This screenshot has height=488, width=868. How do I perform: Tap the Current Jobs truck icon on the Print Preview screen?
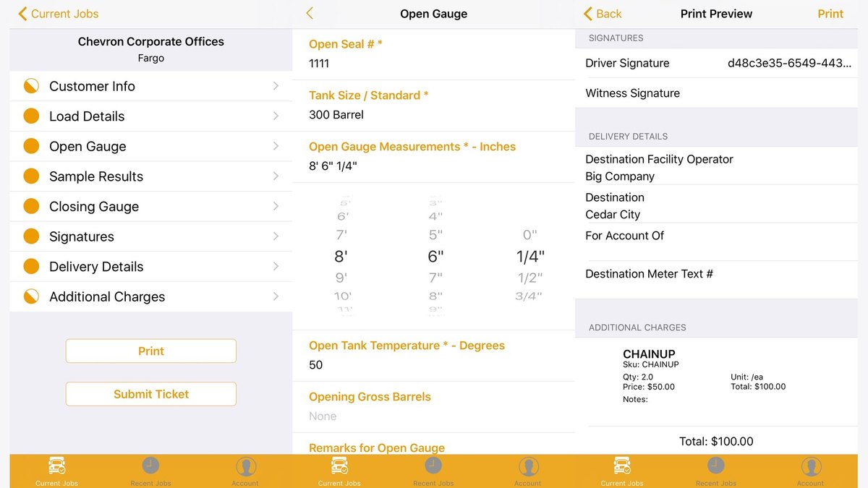click(622, 466)
